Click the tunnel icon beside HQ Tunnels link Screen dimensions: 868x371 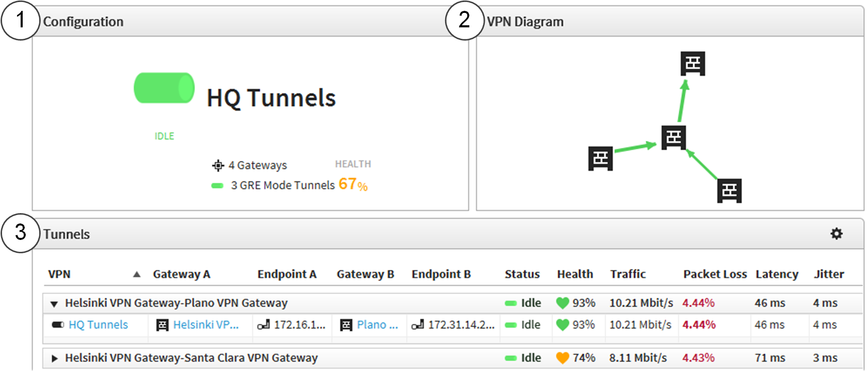pyautogui.click(x=58, y=325)
